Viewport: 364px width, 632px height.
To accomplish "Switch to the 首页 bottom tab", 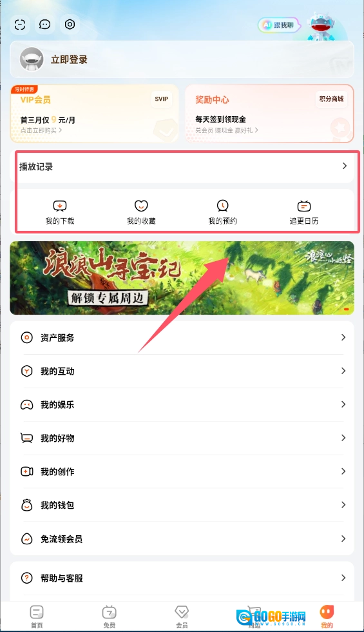I will click(x=37, y=617).
